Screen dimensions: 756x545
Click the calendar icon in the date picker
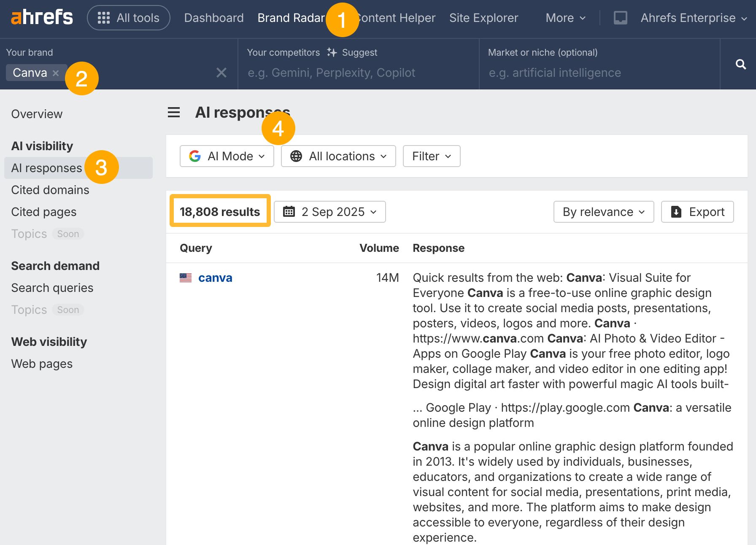pos(289,212)
